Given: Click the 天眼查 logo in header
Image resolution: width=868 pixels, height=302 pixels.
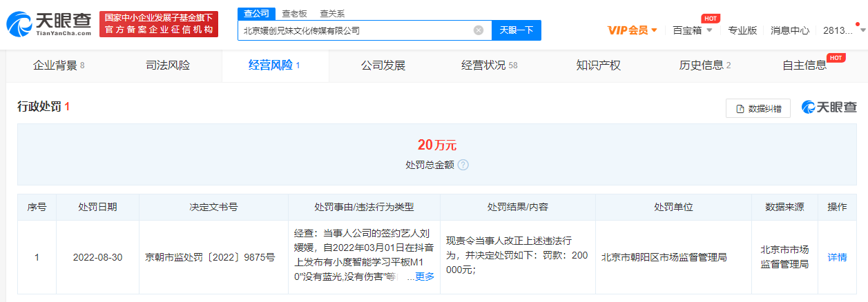Looking at the screenshot, I should tap(48, 24).
